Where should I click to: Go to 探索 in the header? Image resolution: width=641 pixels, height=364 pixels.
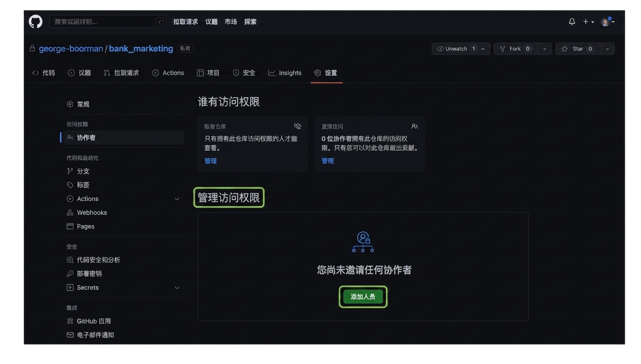pos(250,22)
